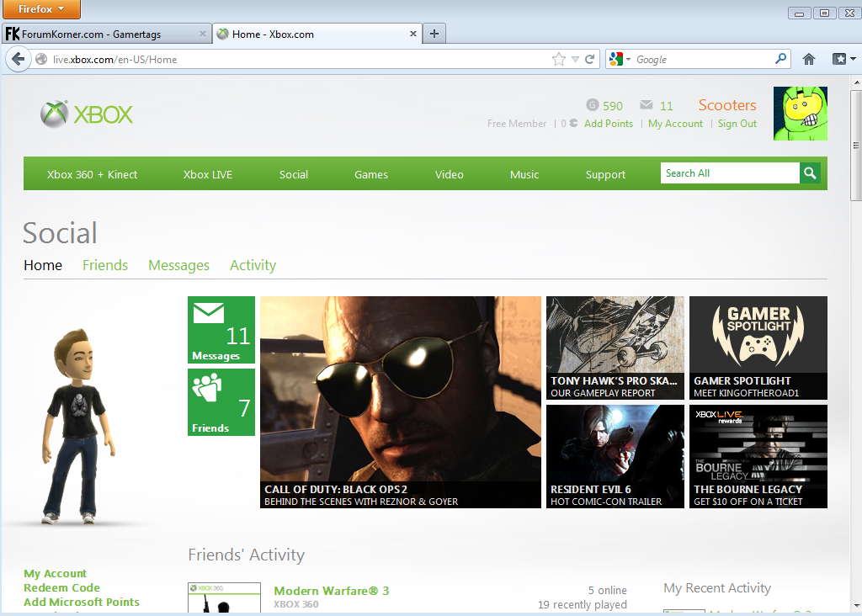Viewport: 862px width, 616px height.
Task: Click the address bar URL
Action: (114, 60)
